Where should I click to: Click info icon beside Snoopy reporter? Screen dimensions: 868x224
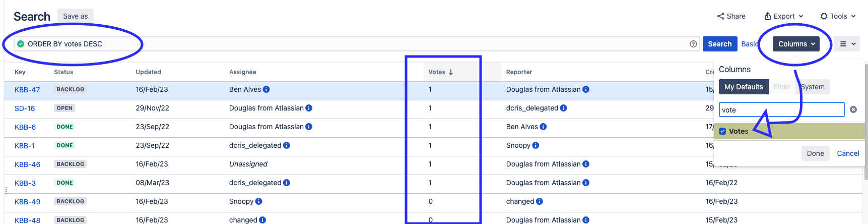(x=536, y=145)
